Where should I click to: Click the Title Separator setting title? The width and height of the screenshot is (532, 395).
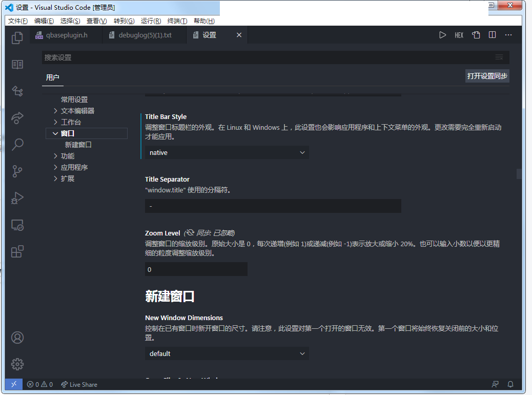tap(167, 179)
